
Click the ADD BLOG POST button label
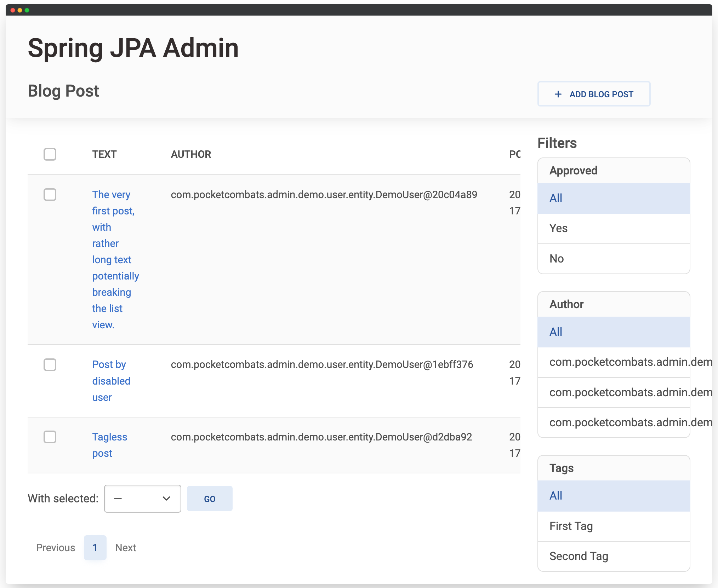(x=601, y=94)
